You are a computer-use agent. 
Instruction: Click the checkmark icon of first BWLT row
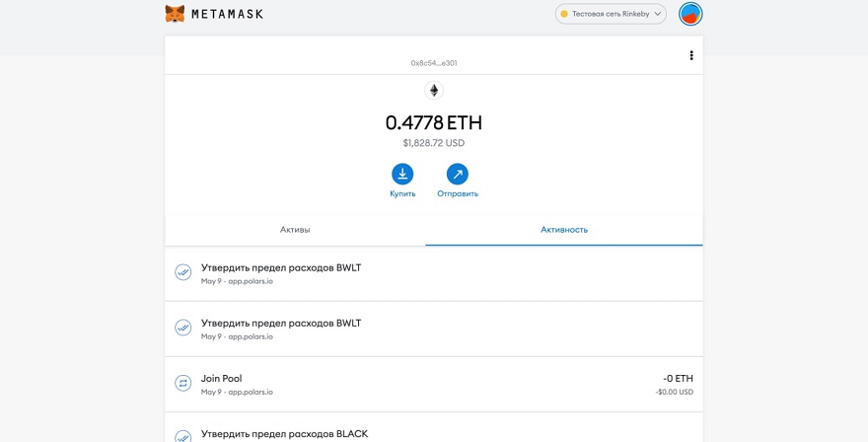click(x=183, y=272)
